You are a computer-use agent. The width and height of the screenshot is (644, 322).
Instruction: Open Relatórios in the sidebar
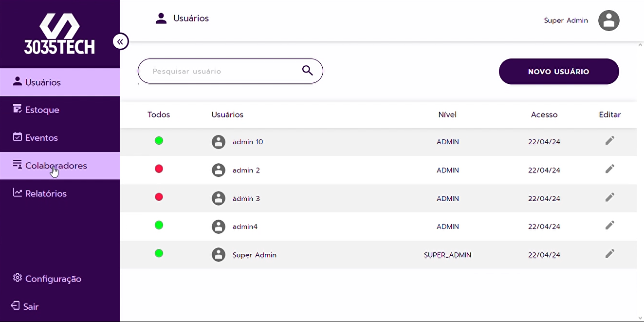60,193
